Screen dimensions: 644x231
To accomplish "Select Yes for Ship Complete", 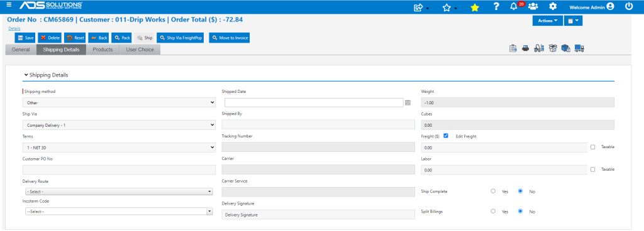I will coord(493,191).
